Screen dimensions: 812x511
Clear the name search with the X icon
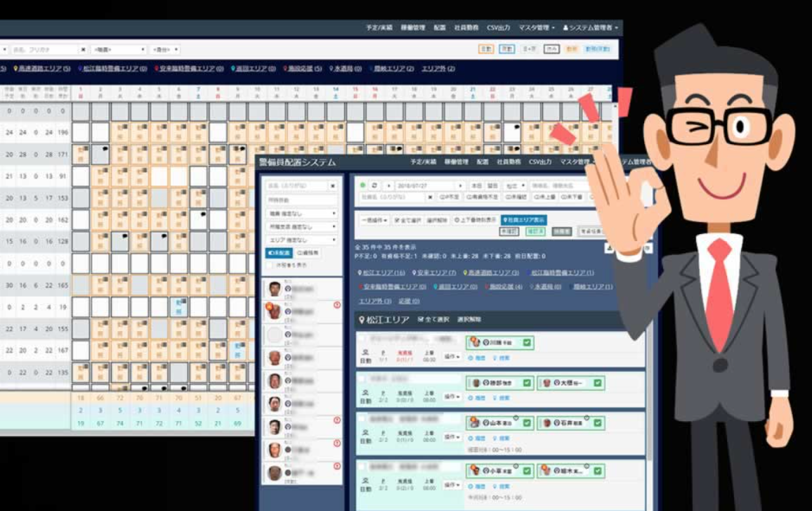pos(333,186)
